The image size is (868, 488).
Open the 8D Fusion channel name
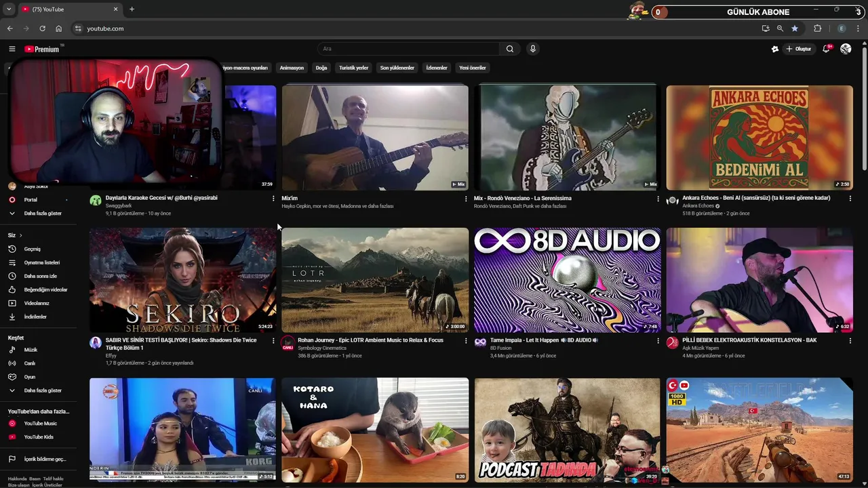[x=500, y=348]
